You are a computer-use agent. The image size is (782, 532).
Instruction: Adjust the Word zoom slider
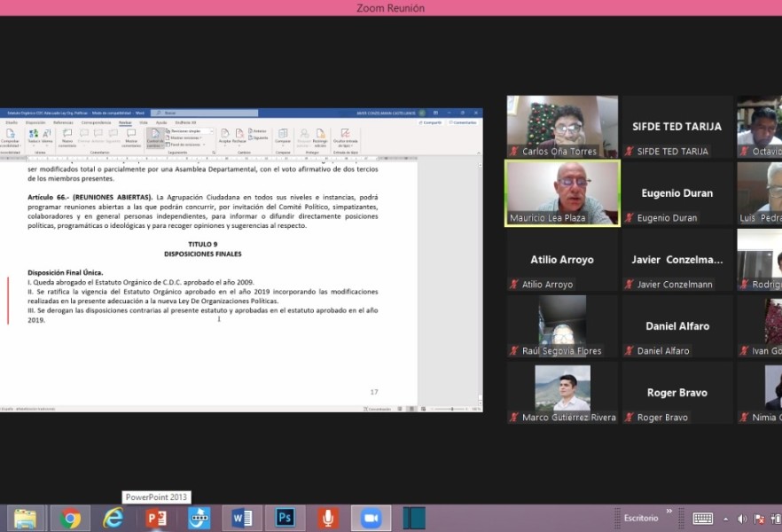[452, 409]
